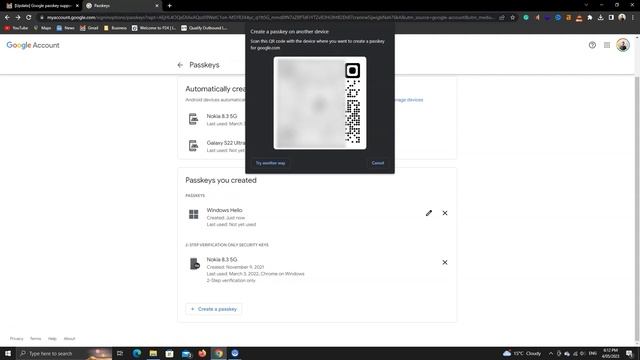The height and width of the screenshot is (360, 640).
Task: Open the Gmail bookmark
Action: click(x=89, y=28)
